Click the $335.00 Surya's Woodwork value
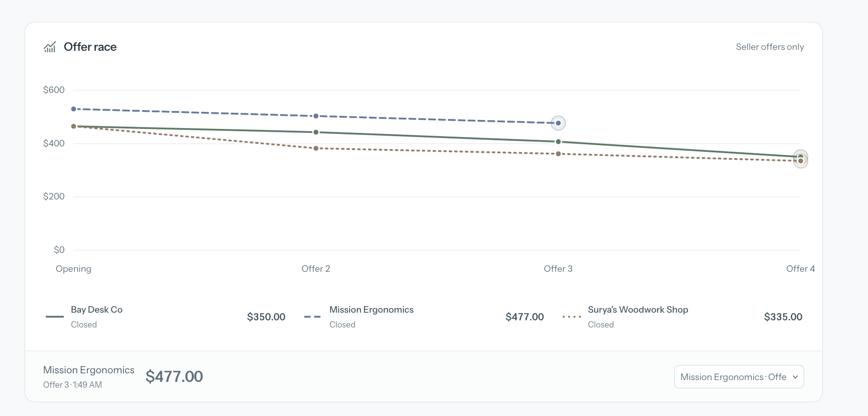This screenshot has height=416, width=868. tap(783, 317)
